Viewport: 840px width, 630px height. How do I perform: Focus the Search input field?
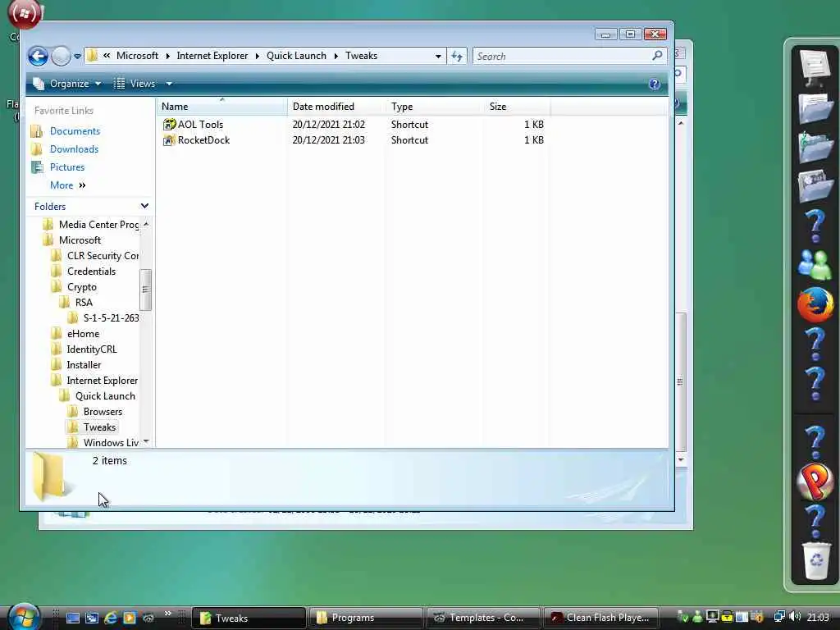[x=563, y=57]
